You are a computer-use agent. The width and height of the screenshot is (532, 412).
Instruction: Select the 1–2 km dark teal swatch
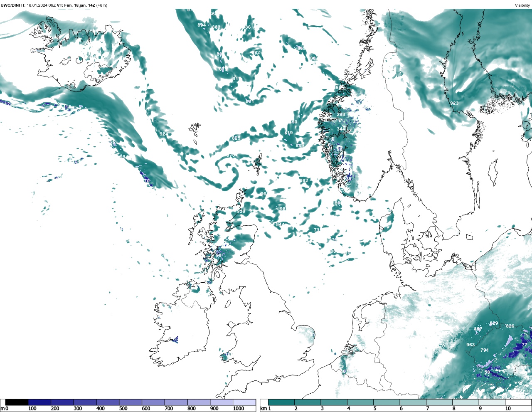click(x=281, y=402)
